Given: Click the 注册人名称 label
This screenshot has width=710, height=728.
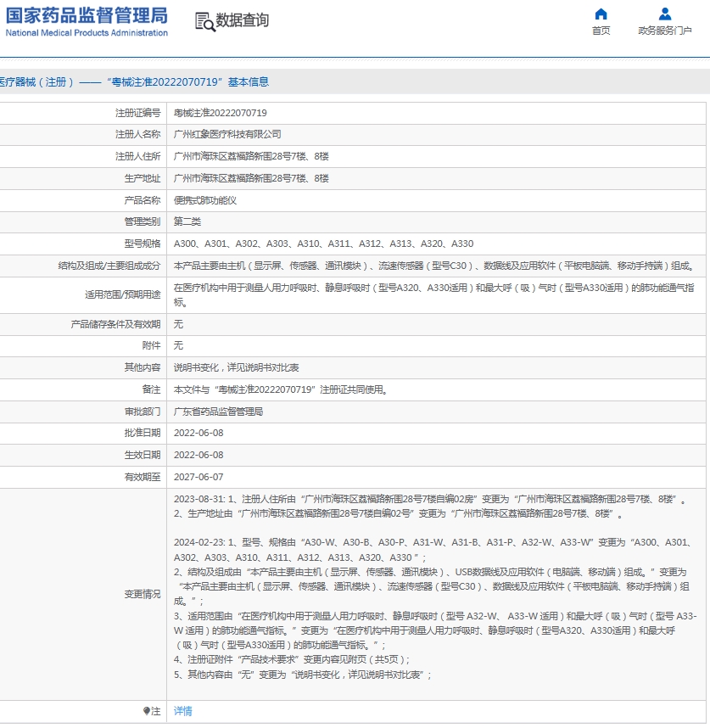Looking at the screenshot, I should (137, 134).
